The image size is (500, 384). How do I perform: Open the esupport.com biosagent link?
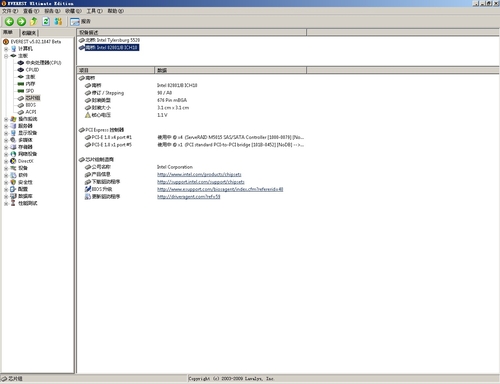[x=220, y=189]
